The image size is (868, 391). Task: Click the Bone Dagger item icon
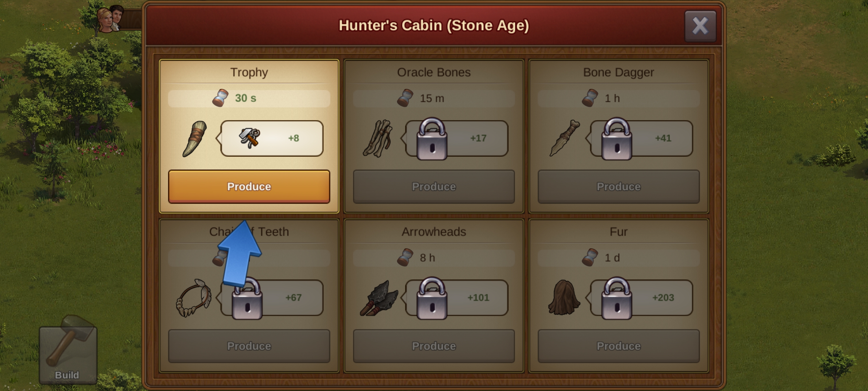click(x=564, y=138)
